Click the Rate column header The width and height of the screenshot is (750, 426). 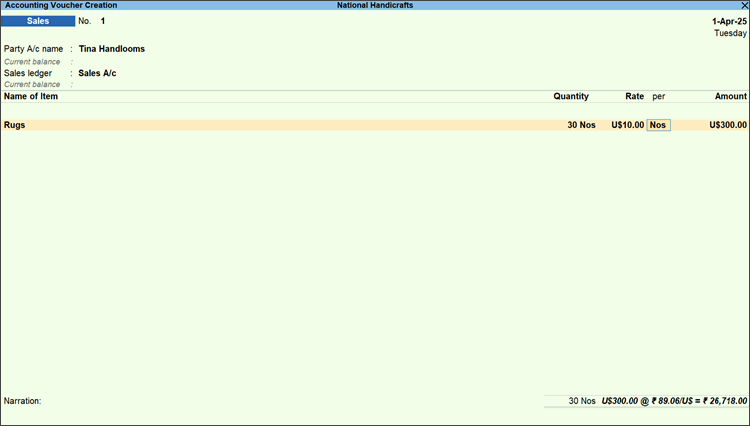pos(634,97)
